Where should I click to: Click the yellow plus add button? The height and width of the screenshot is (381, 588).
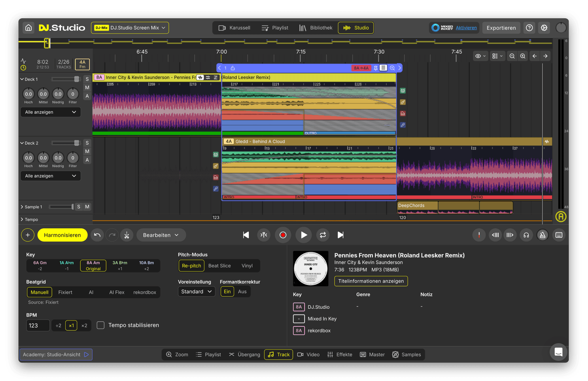(x=28, y=235)
